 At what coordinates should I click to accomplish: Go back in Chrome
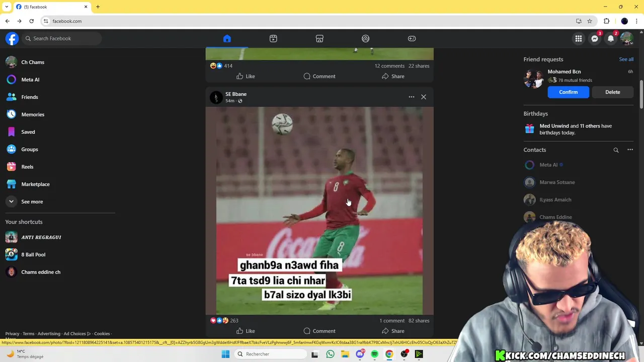[x=7, y=21]
